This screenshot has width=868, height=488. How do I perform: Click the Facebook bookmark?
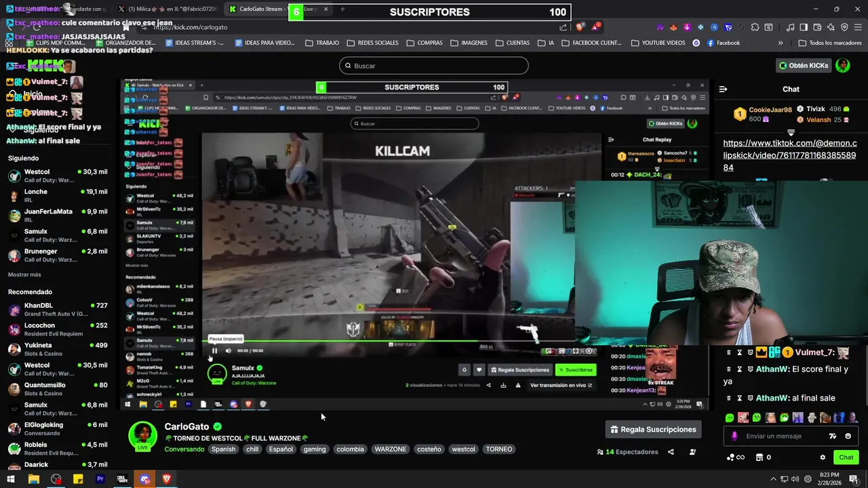click(724, 43)
